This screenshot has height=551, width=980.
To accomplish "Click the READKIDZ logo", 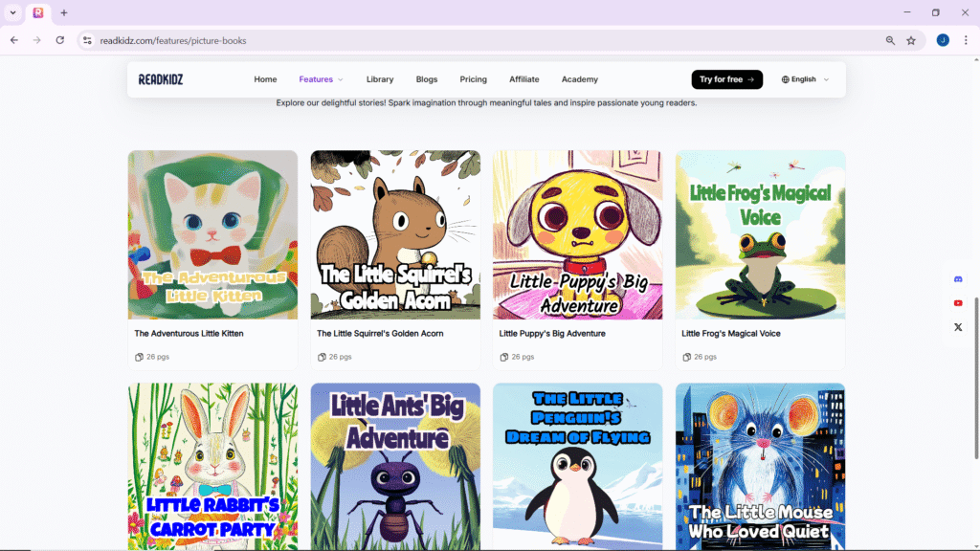I will [x=161, y=79].
